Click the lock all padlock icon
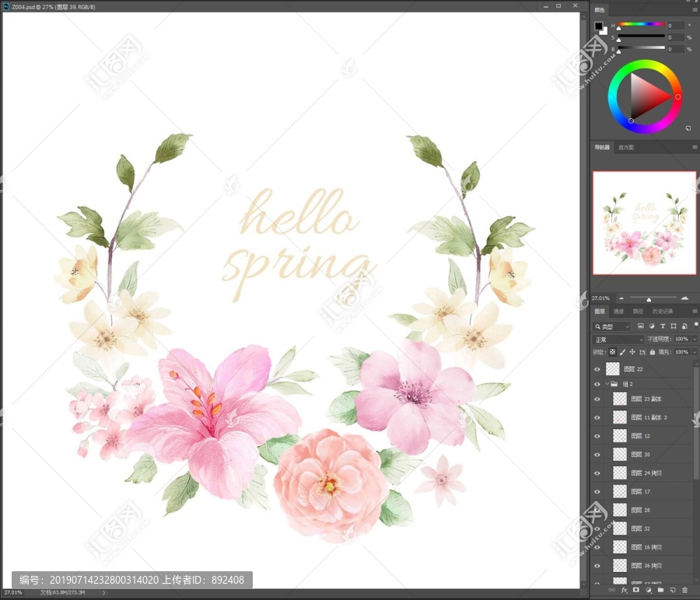The height and width of the screenshot is (600, 700). pyautogui.click(x=653, y=352)
